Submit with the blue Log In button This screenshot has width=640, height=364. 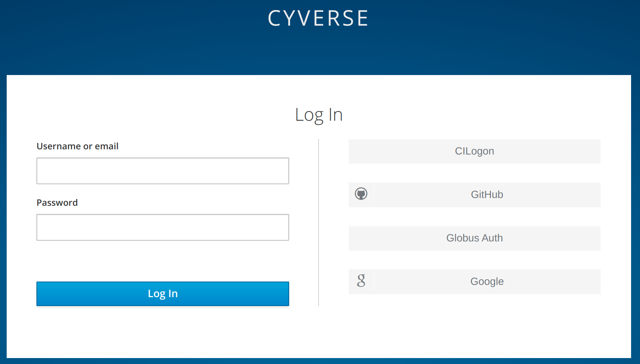(163, 294)
